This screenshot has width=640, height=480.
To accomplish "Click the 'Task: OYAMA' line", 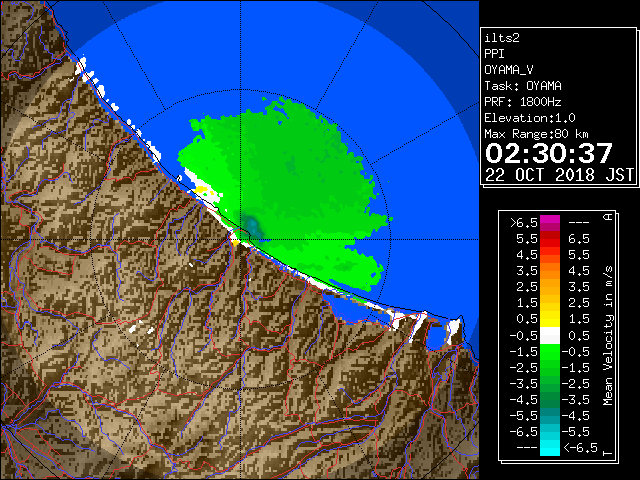I will pos(523,86).
